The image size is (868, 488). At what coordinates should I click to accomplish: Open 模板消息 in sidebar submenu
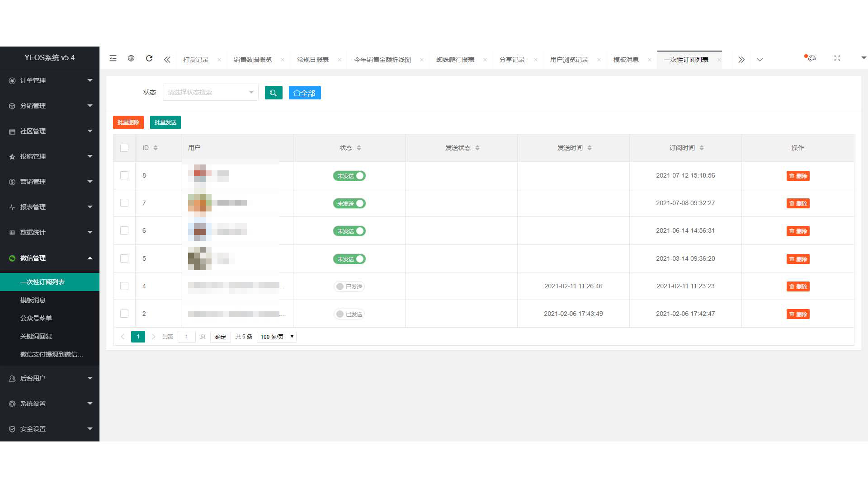50,300
